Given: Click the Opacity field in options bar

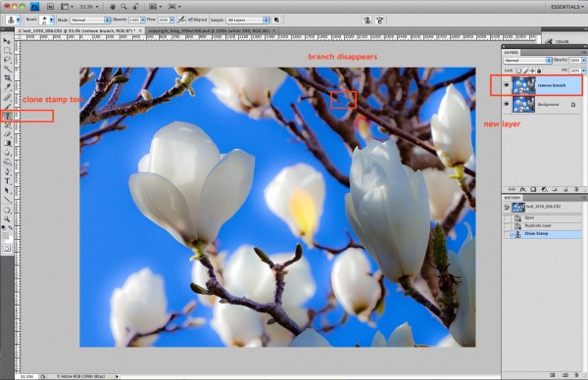Looking at the screenshot, I should [x=134, y=20].
